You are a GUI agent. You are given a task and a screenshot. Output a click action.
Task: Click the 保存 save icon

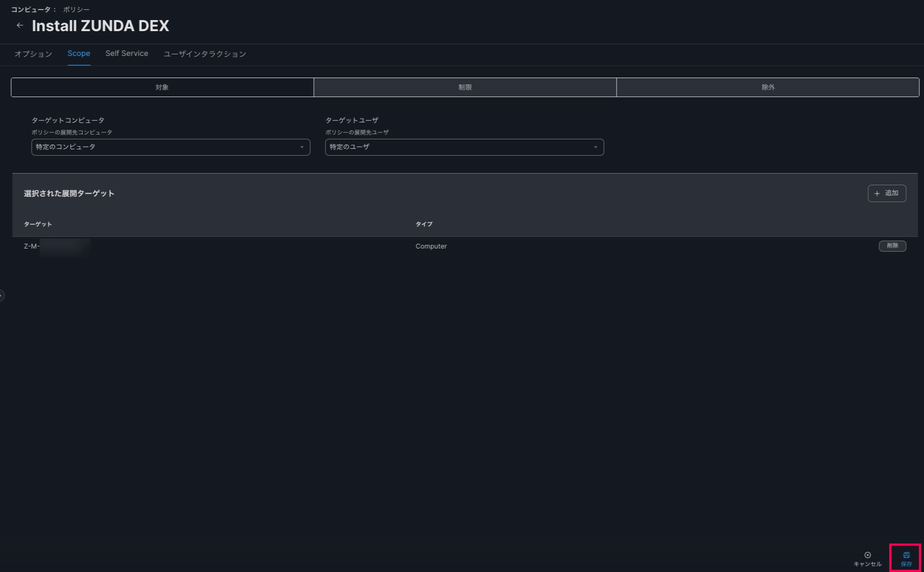pyautogui.click(x=906, y=555)
